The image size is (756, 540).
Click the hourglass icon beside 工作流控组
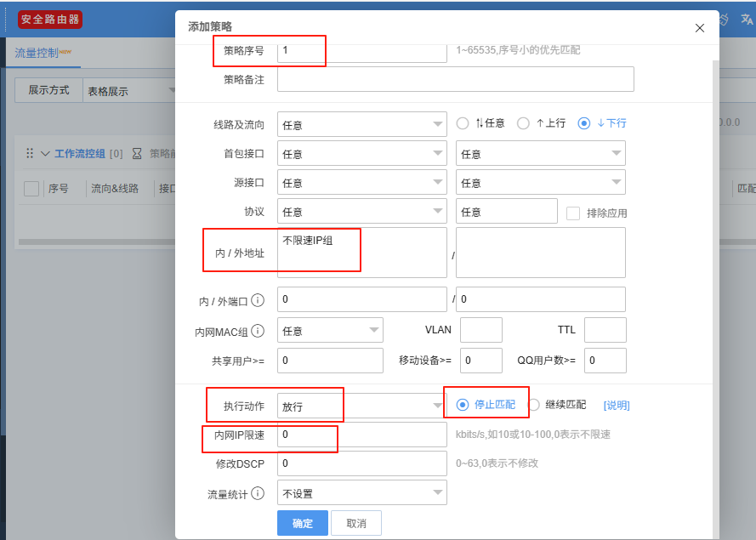click(137, 153)
